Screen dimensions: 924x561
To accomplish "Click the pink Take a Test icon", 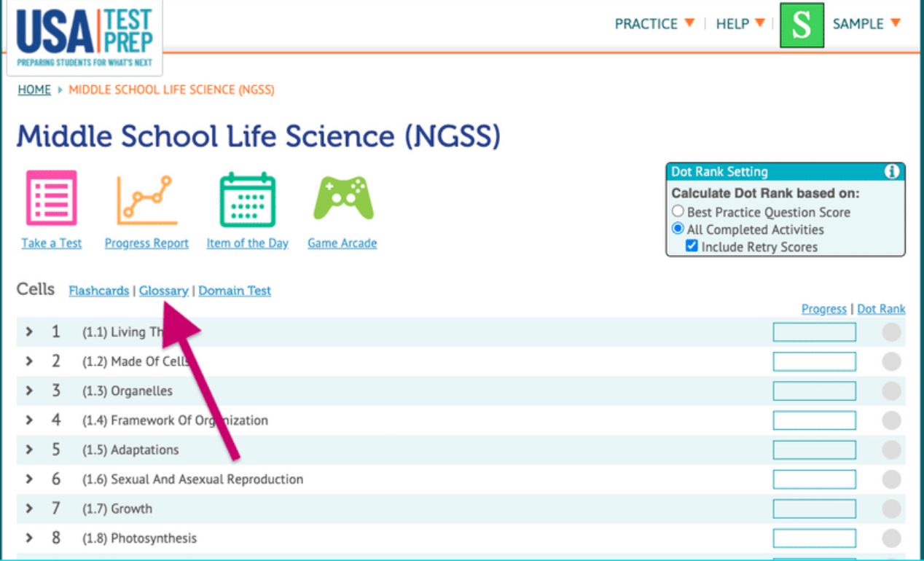I will point(52,197).
